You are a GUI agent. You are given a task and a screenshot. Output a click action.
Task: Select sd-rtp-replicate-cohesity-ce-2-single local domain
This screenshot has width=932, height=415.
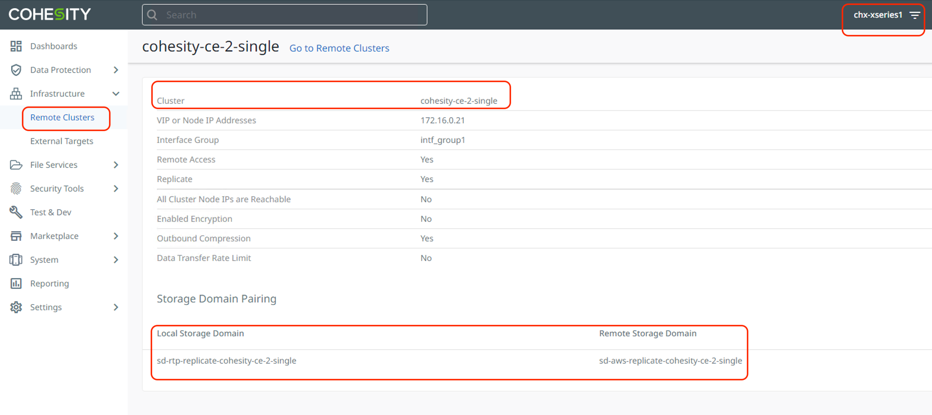(x=226, y=360)
